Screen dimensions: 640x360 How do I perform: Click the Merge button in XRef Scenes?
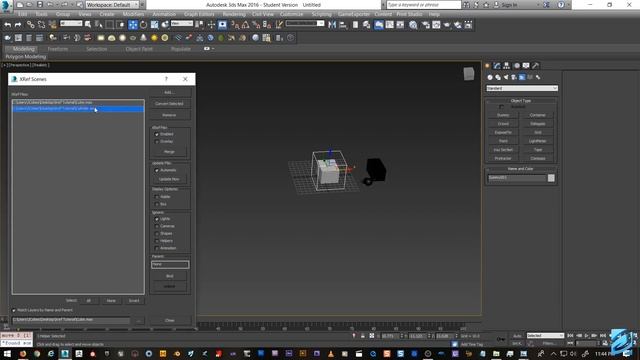[169, 152]
